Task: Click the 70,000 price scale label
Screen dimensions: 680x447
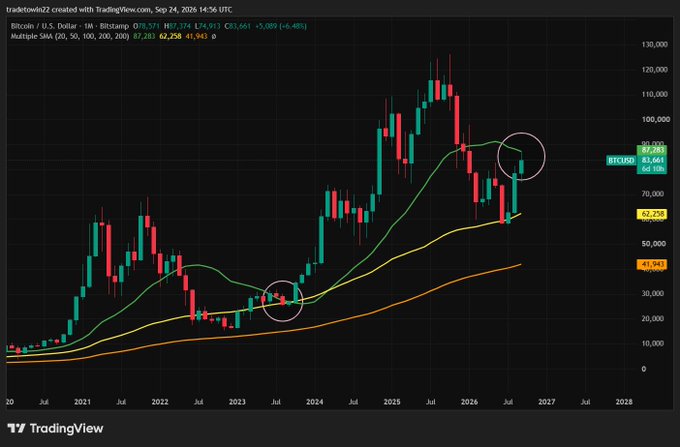Action: coord(653,194)
